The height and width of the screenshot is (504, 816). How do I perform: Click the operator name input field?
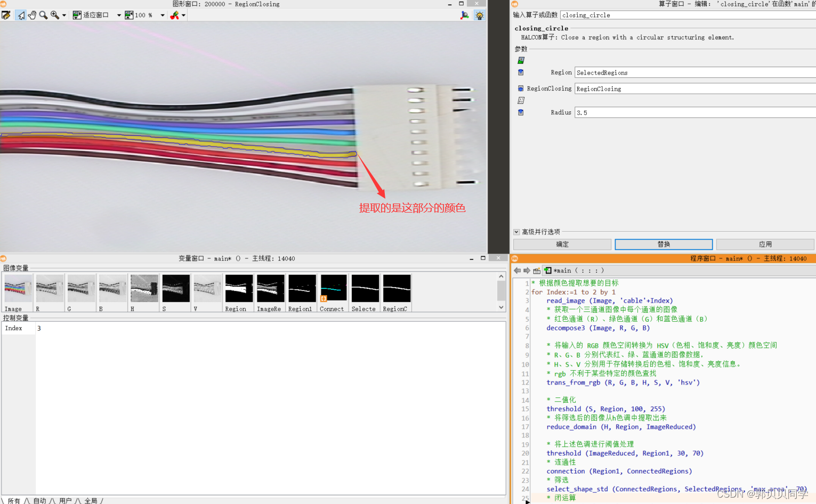(688, 15)
